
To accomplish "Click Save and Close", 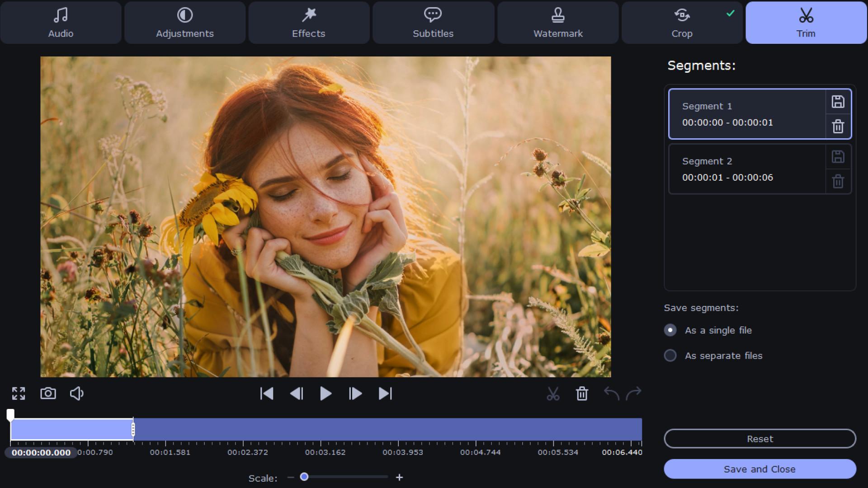I will pyautogui.click(x=759, y=469).
